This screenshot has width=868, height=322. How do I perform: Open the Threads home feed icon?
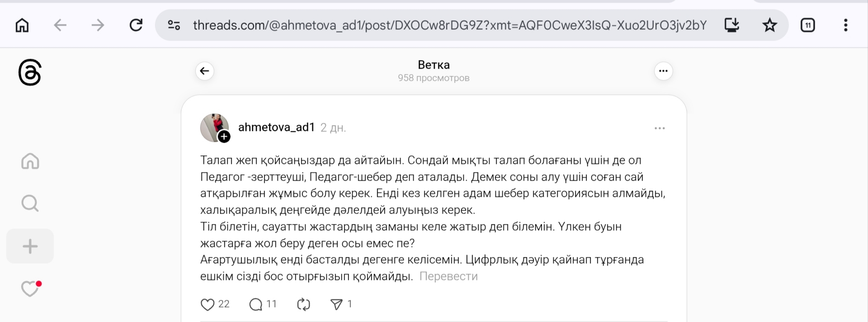[x=30, y=161]
